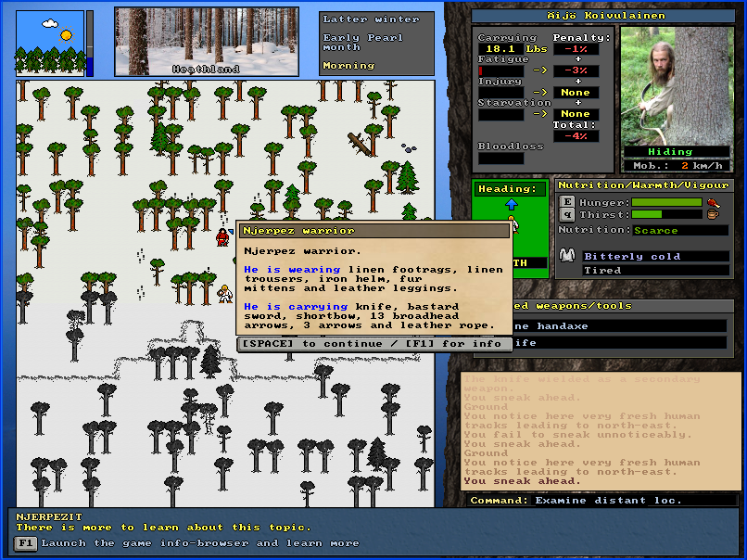The image size is (747, 560).
Task: Click the '-1%' carrying penalty value
Action: (x=576, y=48)
